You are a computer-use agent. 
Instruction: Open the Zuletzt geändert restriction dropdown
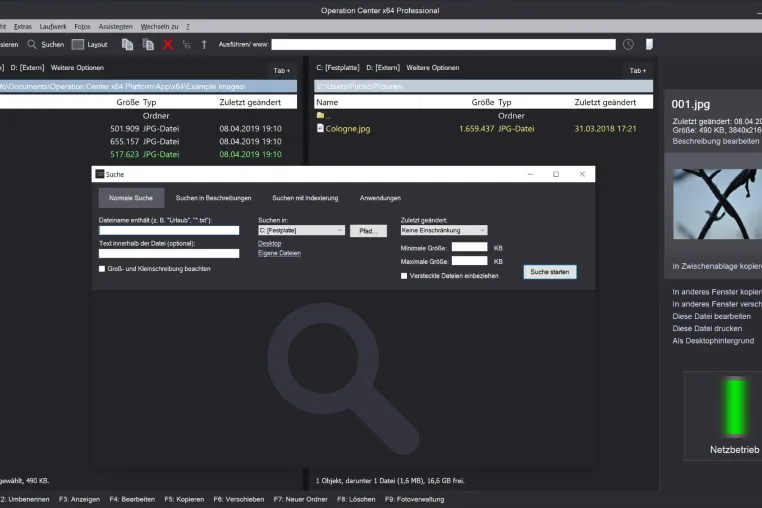point(444,230)
